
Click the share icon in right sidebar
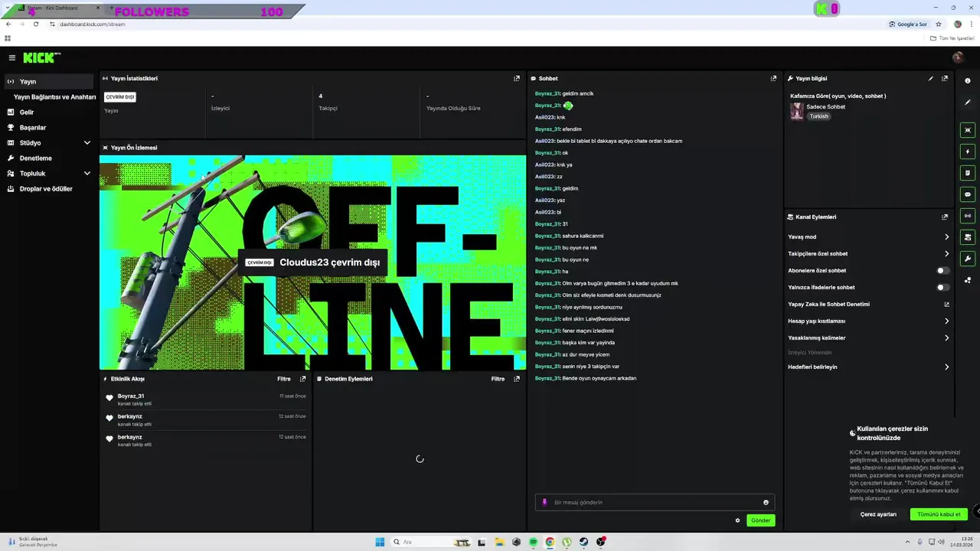(x=968, y=280)
